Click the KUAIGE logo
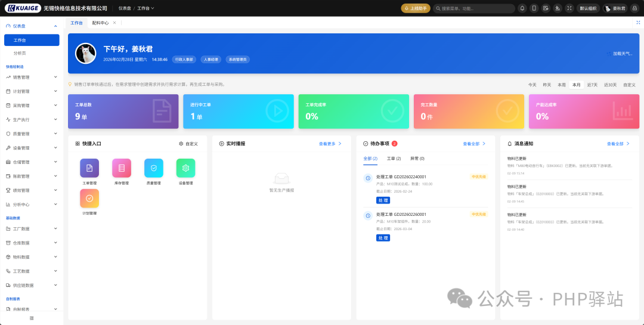This screenshot has height=325, width=644. pyautogui.click(x=23, y=8)
